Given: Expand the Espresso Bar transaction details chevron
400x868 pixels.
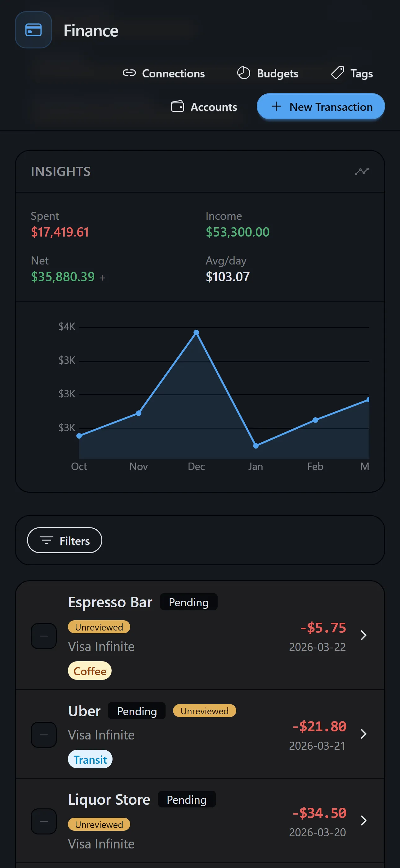Looking at the screenshot, I should point(364,635).
